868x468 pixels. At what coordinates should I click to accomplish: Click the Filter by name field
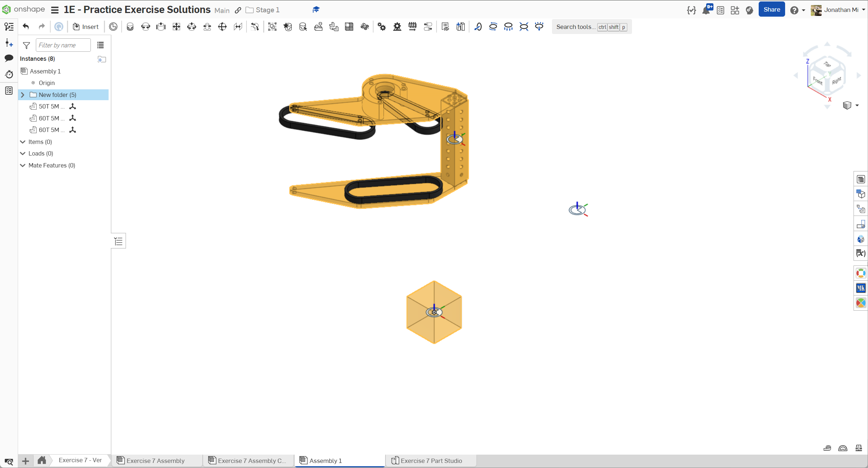(x=63, y=45)
